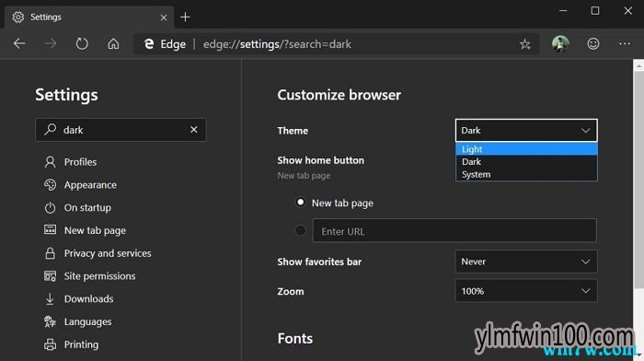Click the New tab page grid icon
Image resolution: width=644 pixels, height=361 pixels.
click(50, 230)
